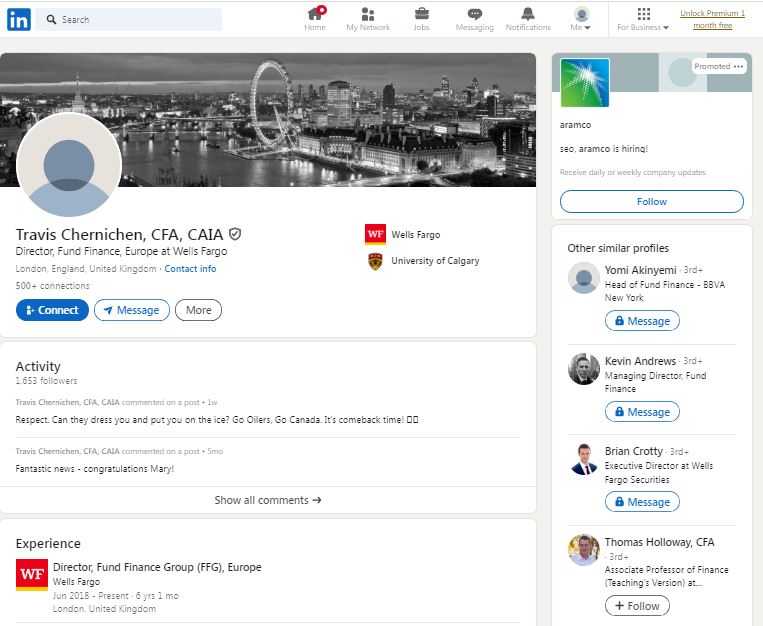Viewport: 763px width, 626px height.
Task: Follow the aramco company
Action: [651, 201]
